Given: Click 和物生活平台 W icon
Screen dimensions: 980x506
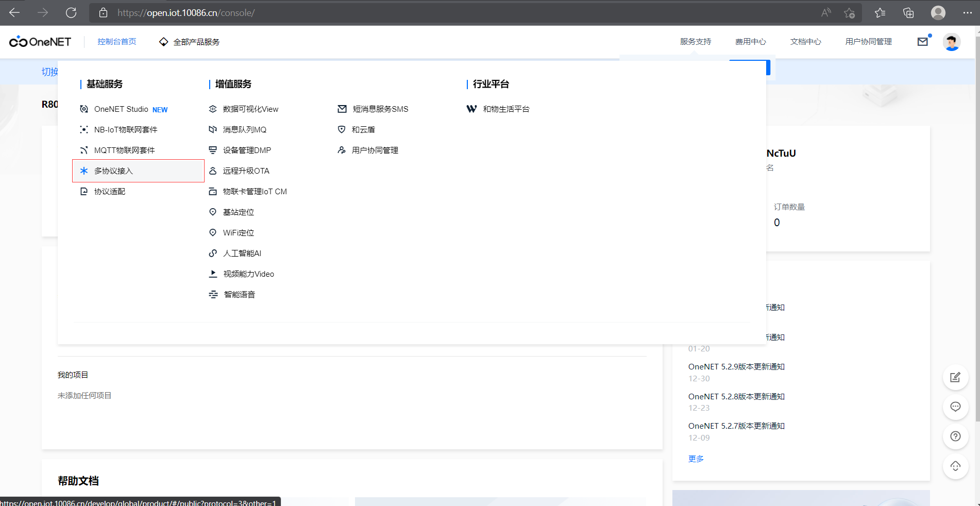Looking at the screenshot, I should click(471, 109).
